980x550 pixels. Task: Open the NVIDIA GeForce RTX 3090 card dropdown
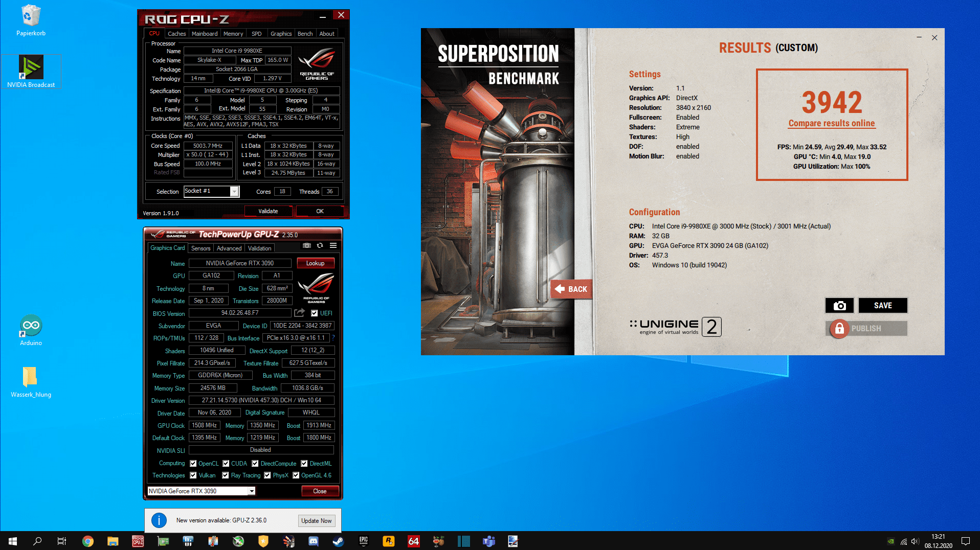201,491
